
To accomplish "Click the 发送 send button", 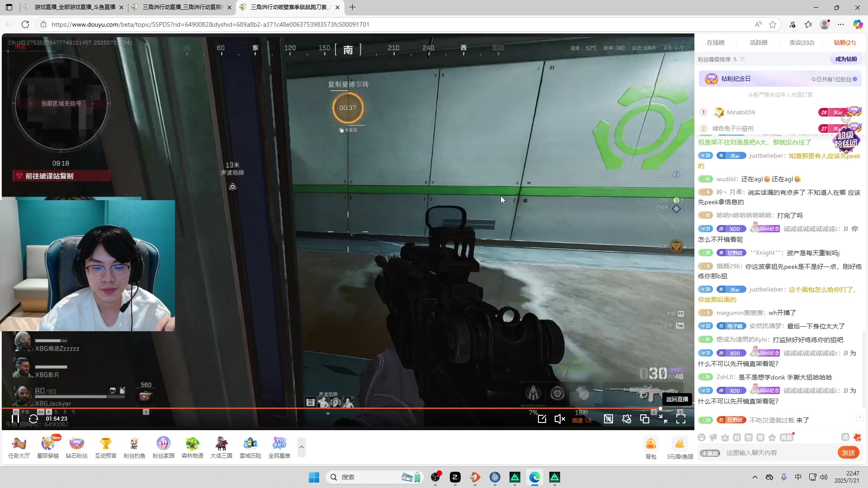I will coord(849,453).
